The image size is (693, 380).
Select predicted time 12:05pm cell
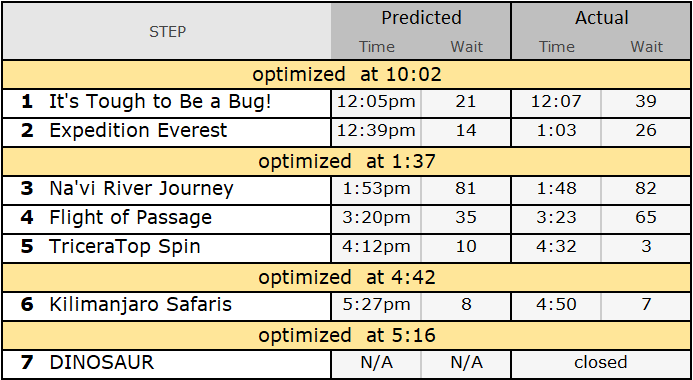pos(376,102)
